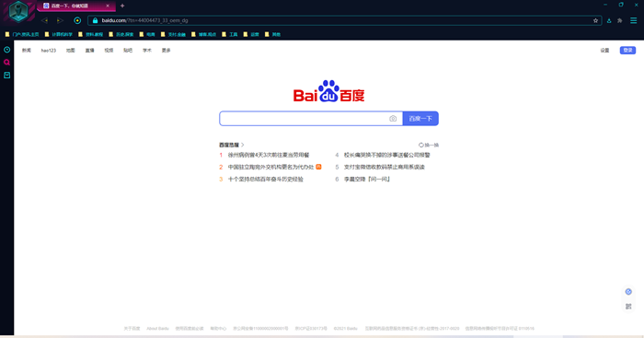The image size is (644, 338).
Task: Open the browser hamburger menu
Action: coord(634,20)
